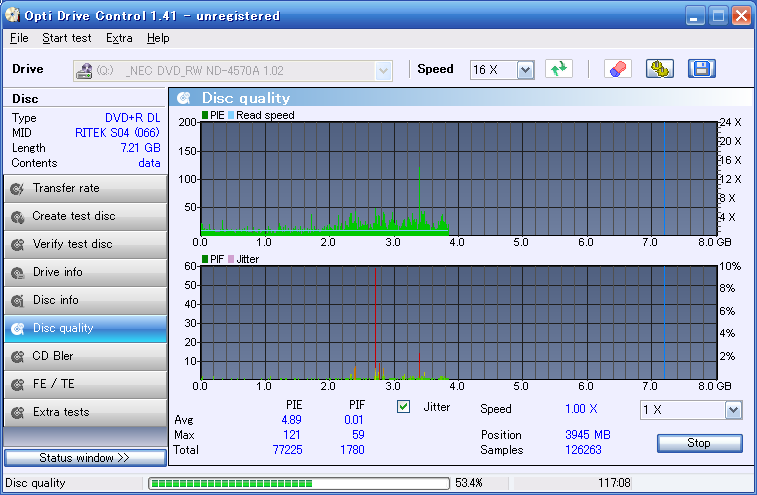Click the Opti Drive Control title bar icon
Screen dimensions: 757x495
[12, 15]
